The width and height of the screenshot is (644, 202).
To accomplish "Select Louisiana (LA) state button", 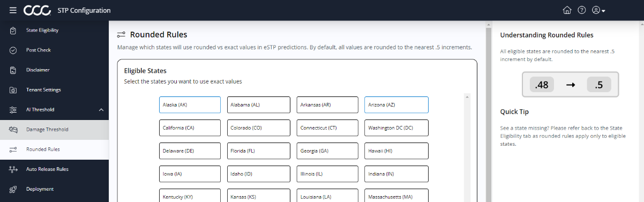I will [x=327, y=196].
